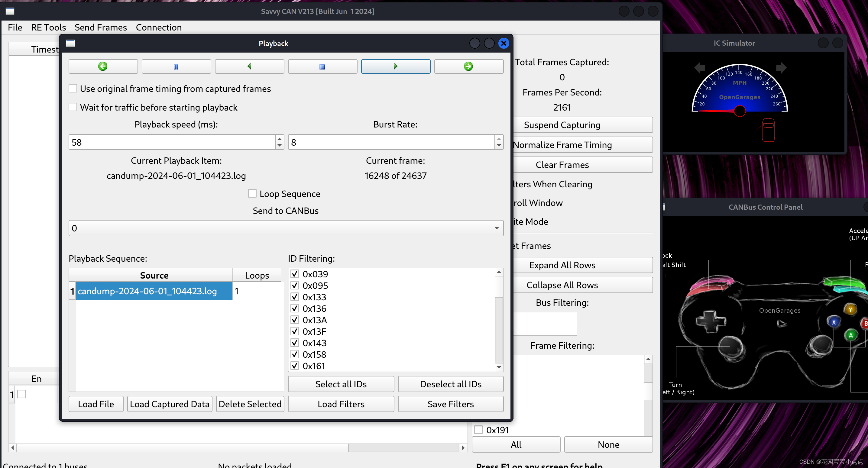868x468 pixels.
Task: Uncheck ID filter 0x095
Action: point(295,286)
